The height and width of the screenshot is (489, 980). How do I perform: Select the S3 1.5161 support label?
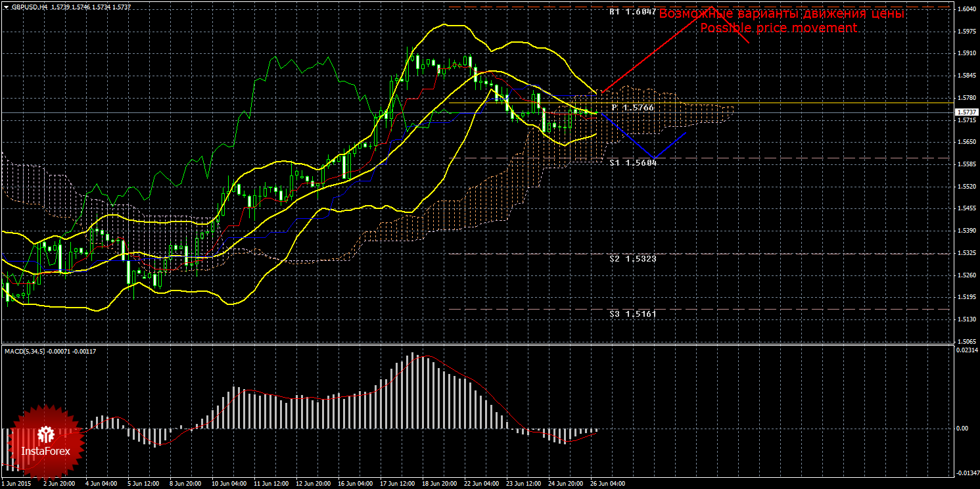pos(632,314)
